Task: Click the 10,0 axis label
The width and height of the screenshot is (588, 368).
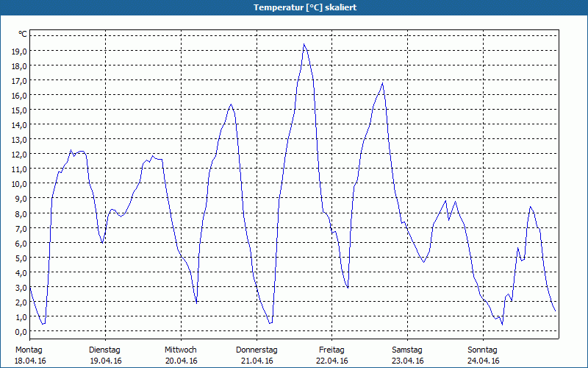Action: tap(19, 183)
